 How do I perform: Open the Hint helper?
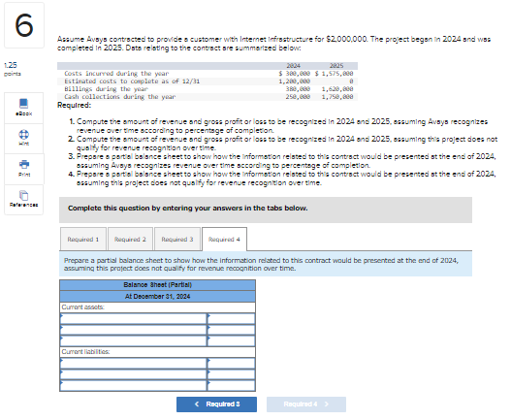24,139
